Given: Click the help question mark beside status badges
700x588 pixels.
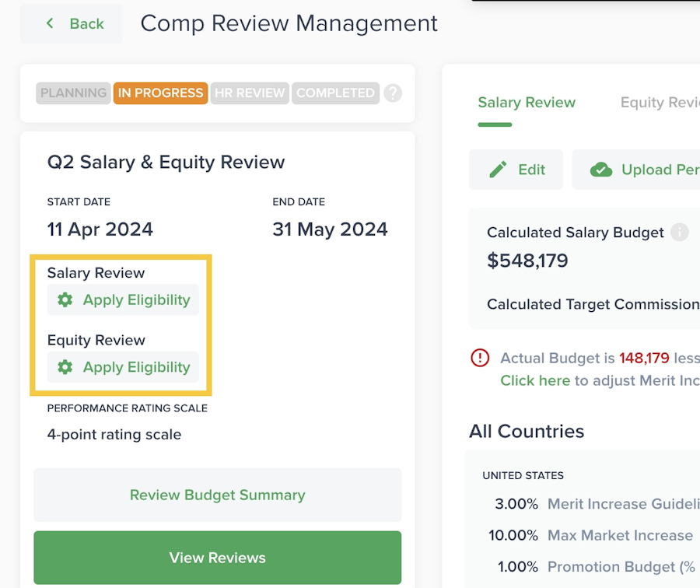Looking at the screenshot, I should point(394,93).
